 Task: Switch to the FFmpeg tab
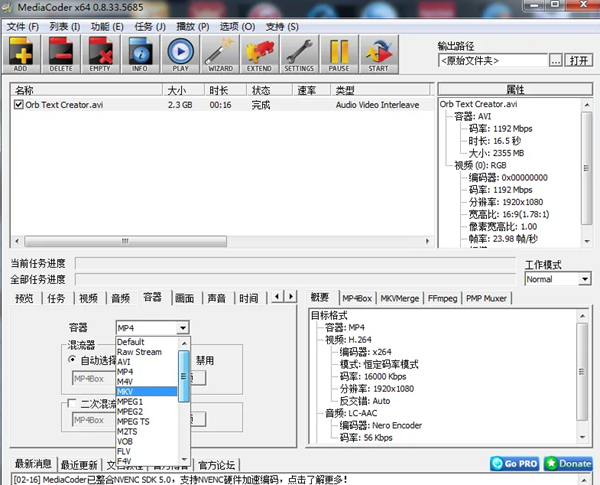[x=443, y=298]
